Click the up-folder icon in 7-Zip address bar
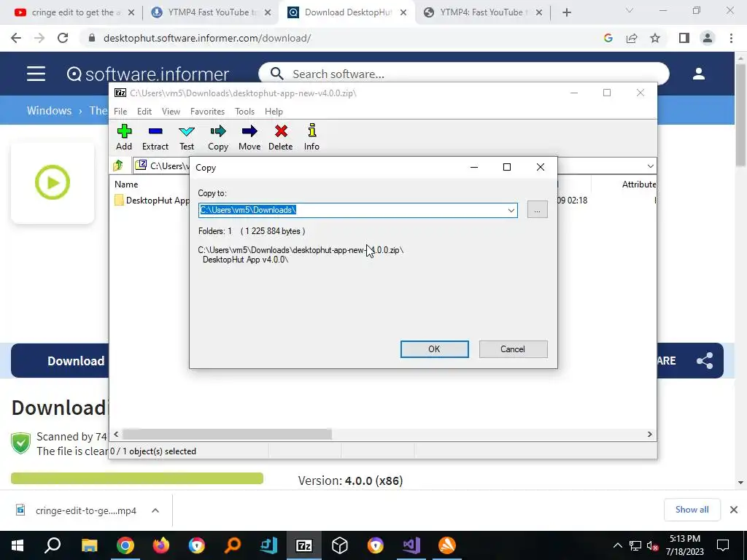The height and width of the screenshot is (560, 747). pyautogui.click(x=118, y=166)
